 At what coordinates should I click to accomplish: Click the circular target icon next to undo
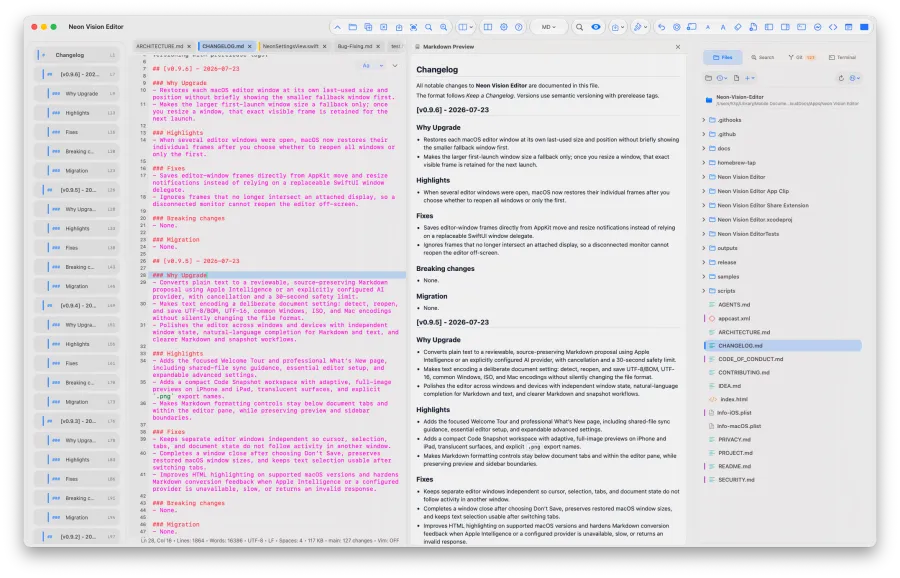[677, 27]
